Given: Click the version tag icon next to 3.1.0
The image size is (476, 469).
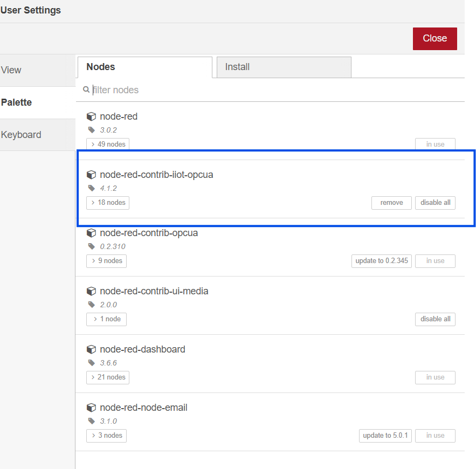Looking at the screenshot, I should pos(92,421).
